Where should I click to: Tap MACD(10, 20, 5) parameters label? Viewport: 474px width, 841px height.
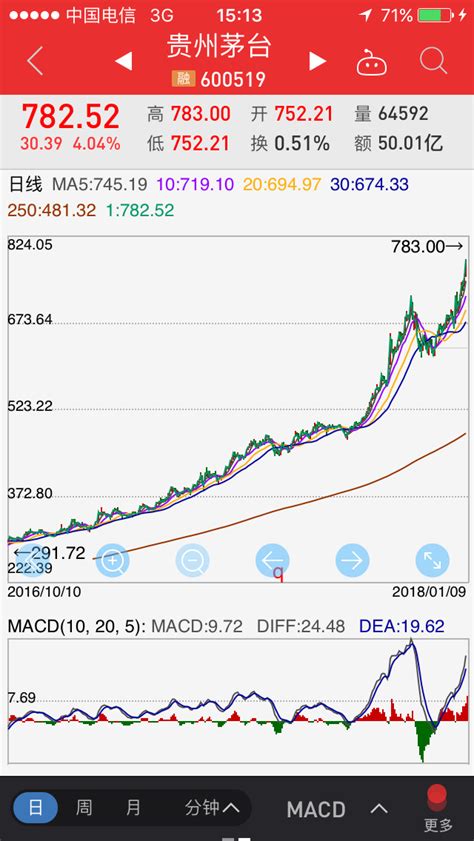[x=77, y=626]
